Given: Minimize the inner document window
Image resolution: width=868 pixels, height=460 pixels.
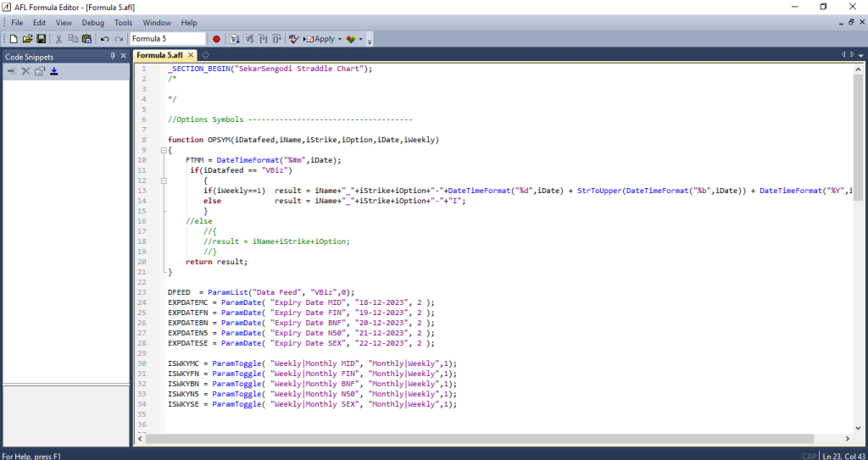Looking at the screenshot, I should tap(841, 23).
